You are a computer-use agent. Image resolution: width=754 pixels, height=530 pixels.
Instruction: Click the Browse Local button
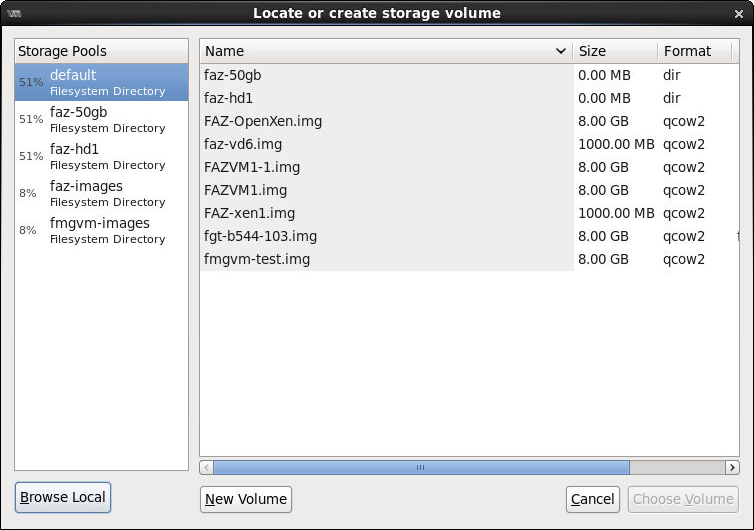(62, 498)
